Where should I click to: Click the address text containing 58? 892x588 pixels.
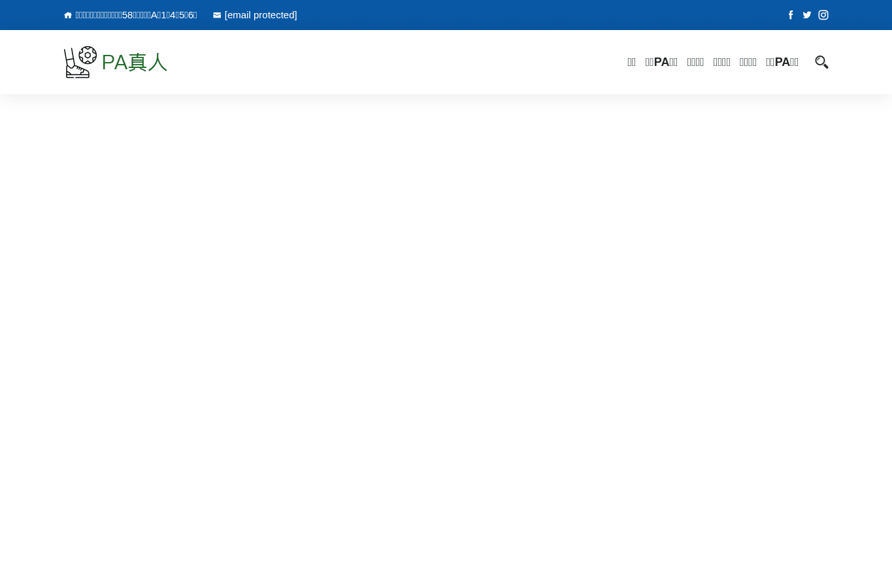point(136,15)
